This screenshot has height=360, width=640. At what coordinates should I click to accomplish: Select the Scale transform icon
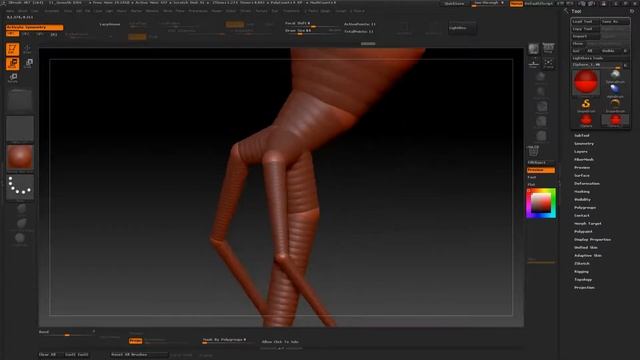pyautogui.click(x=29, y=63)
